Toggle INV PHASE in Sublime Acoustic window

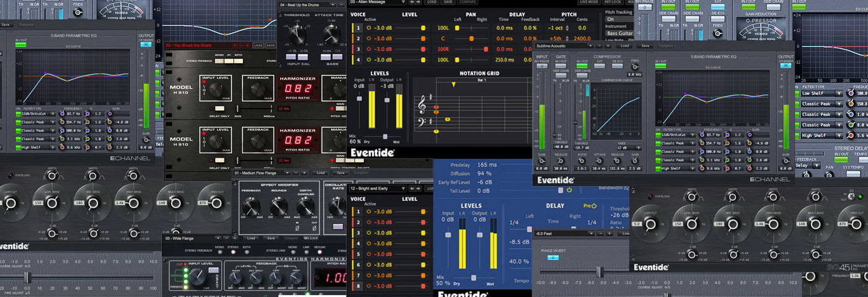click(x=541, y=67)
